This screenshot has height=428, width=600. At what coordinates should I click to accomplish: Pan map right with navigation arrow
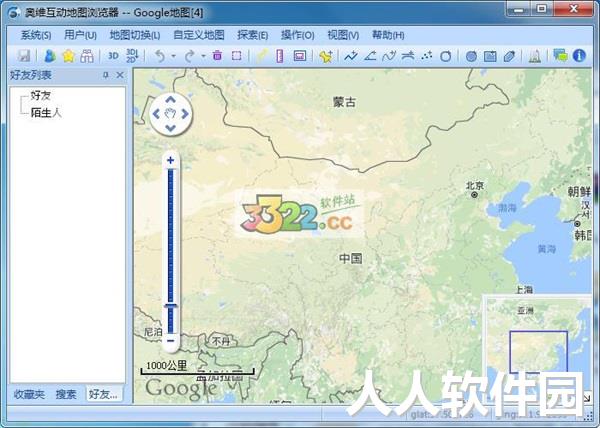[185, 114]
